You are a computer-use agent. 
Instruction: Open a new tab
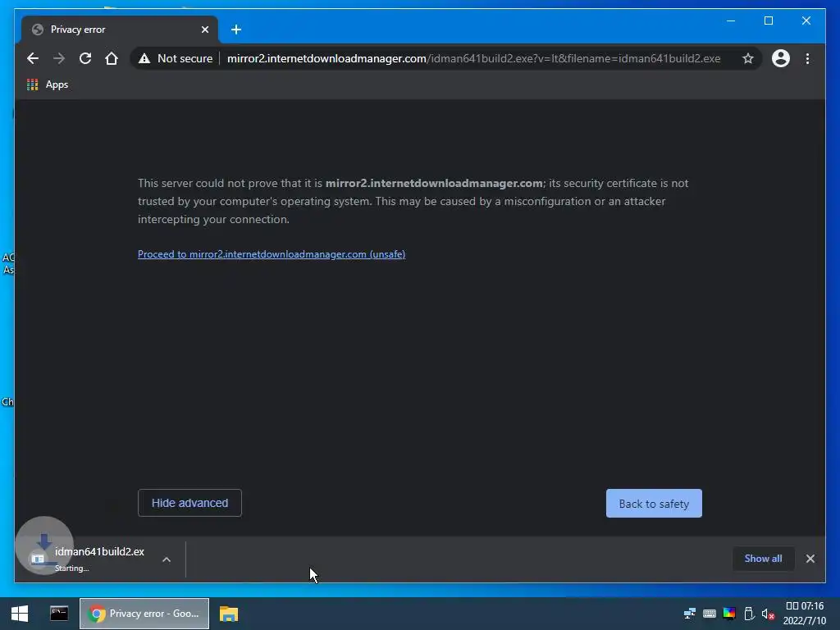[236, 30]
